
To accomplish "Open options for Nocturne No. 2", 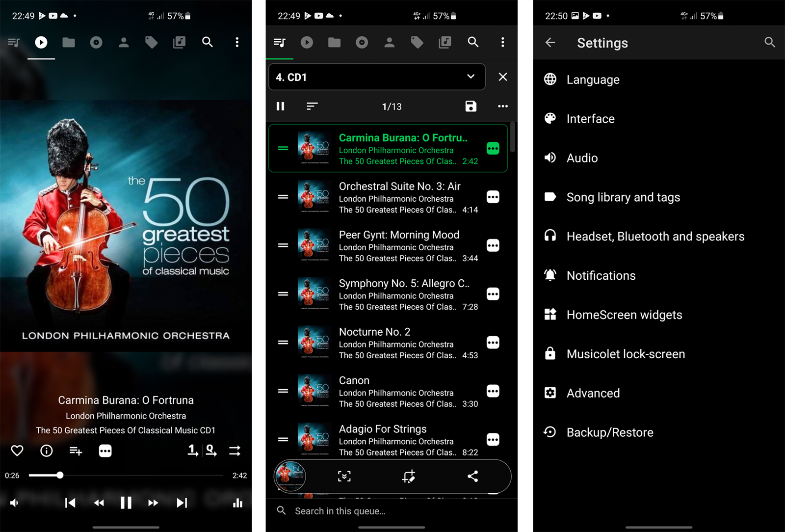I will click(x=493, y=343).
